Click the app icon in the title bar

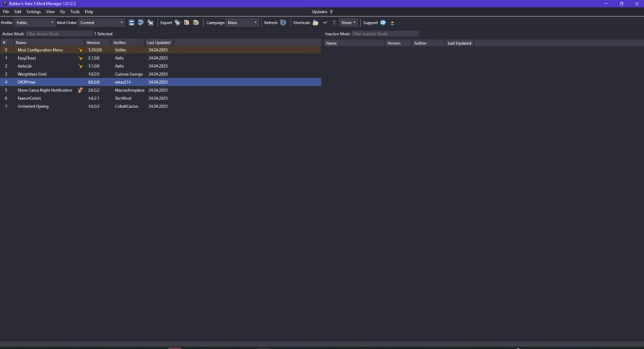point(5,3)
